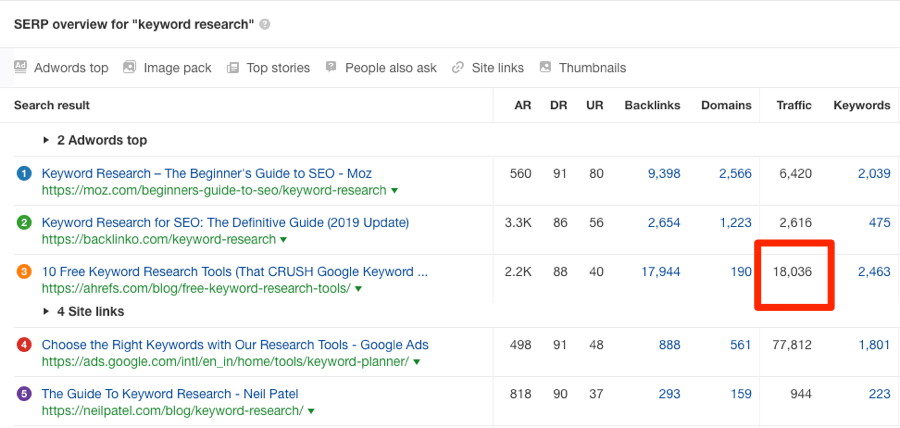Open the 1,223 domains for Backlinko

pos(736,223)
